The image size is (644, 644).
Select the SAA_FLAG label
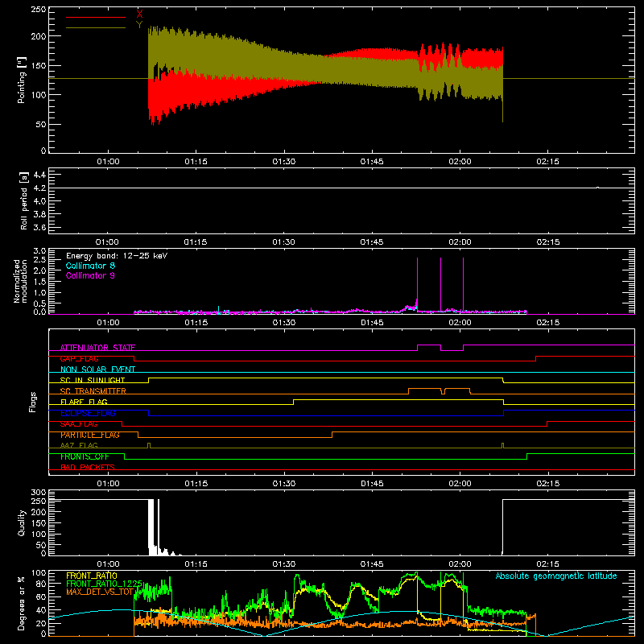point(79,423)
